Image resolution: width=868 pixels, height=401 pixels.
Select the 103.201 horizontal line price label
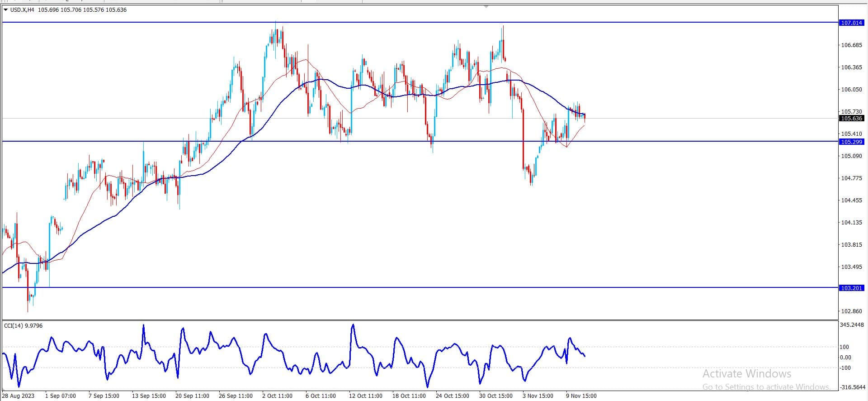[851, 288]
